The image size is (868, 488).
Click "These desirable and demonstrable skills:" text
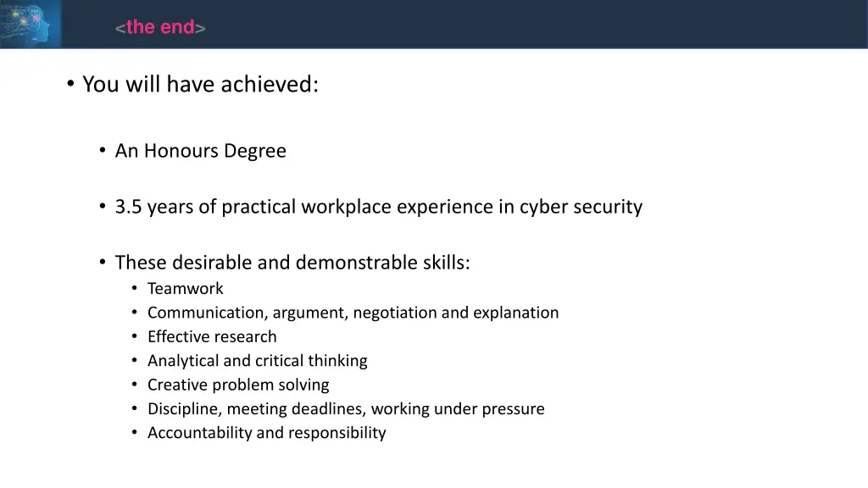(x=292, y=263)
